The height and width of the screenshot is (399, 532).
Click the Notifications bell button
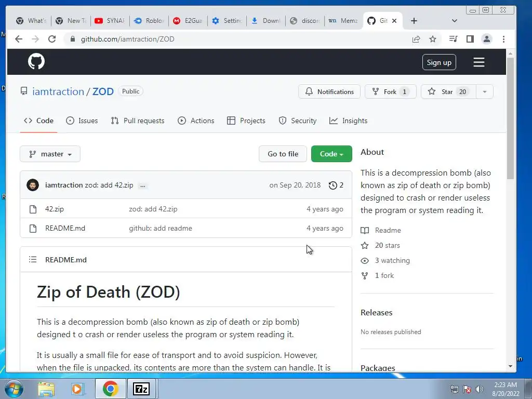click(x=329, y=91)
